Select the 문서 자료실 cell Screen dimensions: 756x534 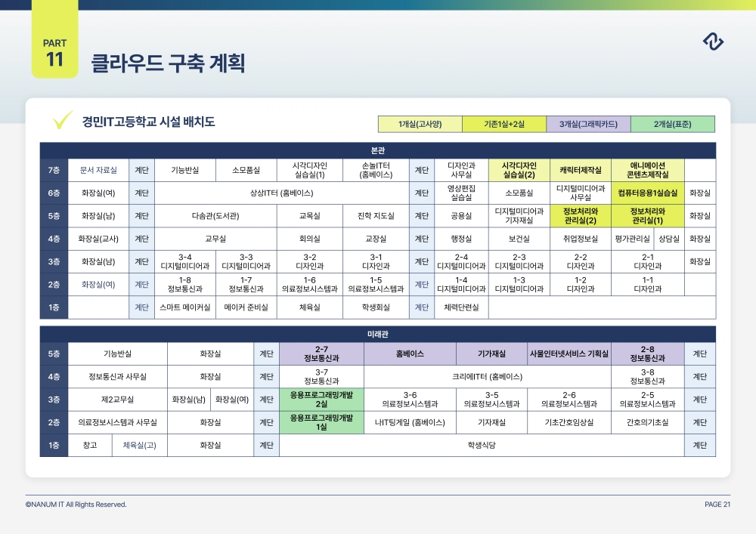click(x=98, y=170)
